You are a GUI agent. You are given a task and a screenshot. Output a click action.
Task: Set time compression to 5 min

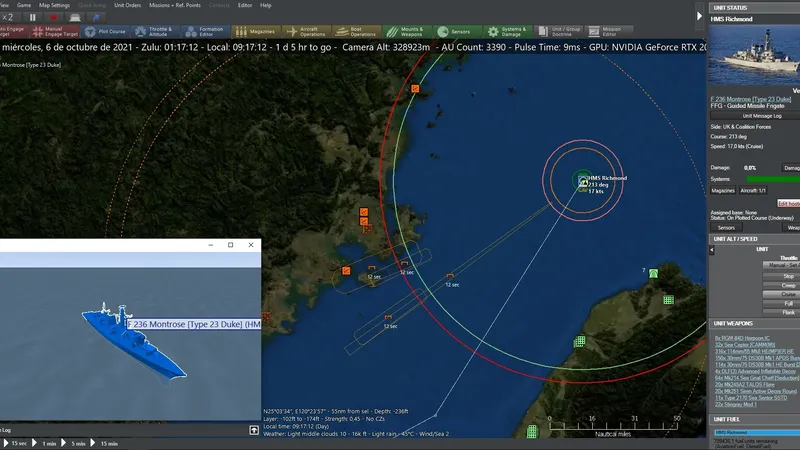[77, 443]
